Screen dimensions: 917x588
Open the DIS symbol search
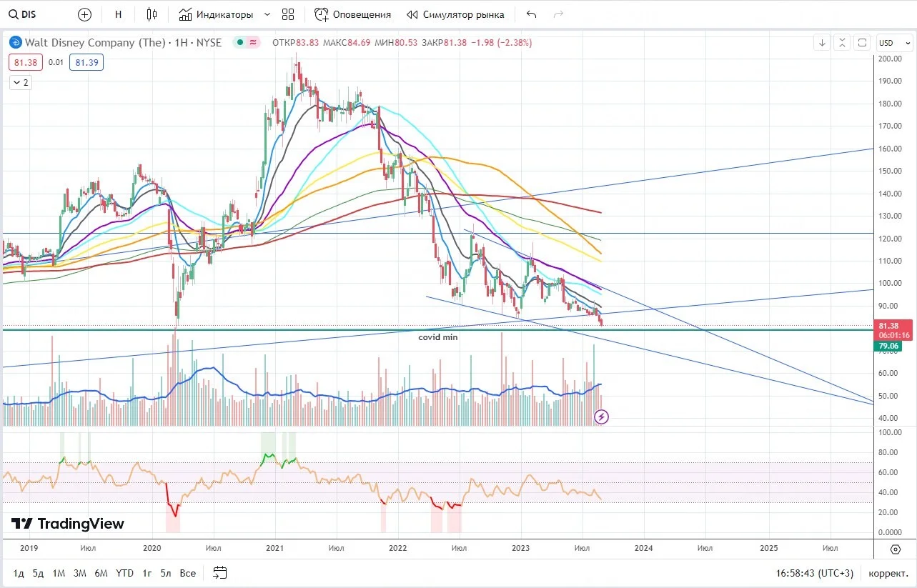[23, 14]
